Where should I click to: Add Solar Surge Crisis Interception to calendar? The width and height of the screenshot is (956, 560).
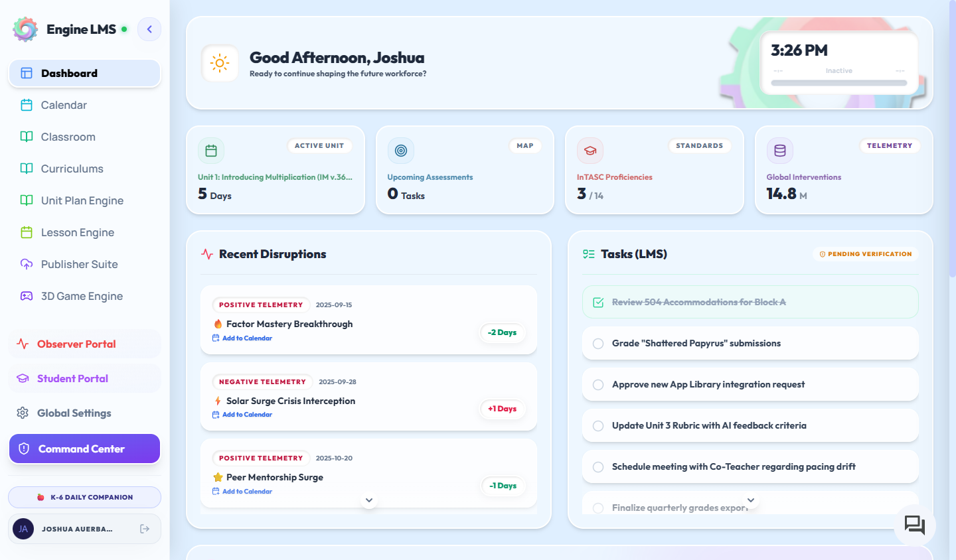(243, 415)
